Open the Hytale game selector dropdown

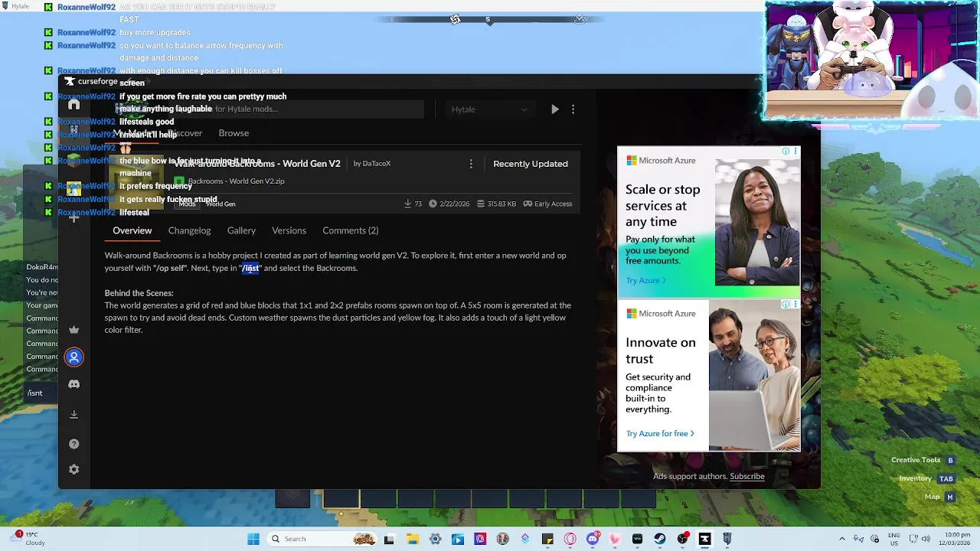[489, 109]
